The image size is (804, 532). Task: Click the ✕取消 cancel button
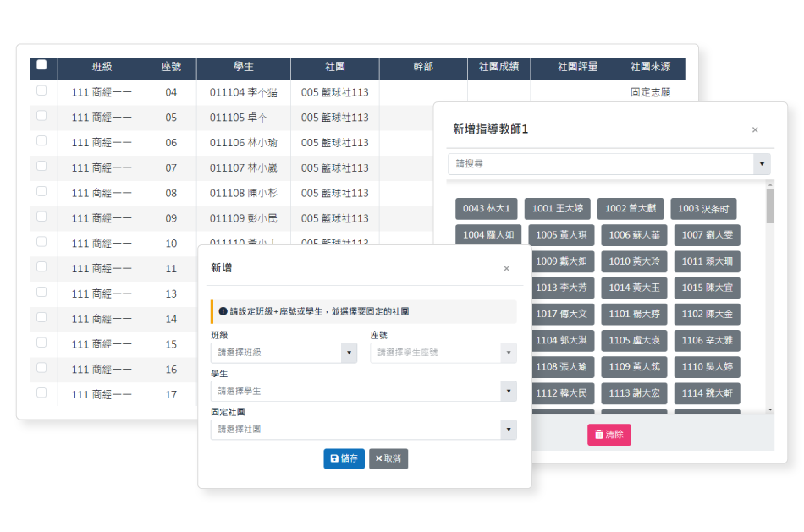(388, 458)
